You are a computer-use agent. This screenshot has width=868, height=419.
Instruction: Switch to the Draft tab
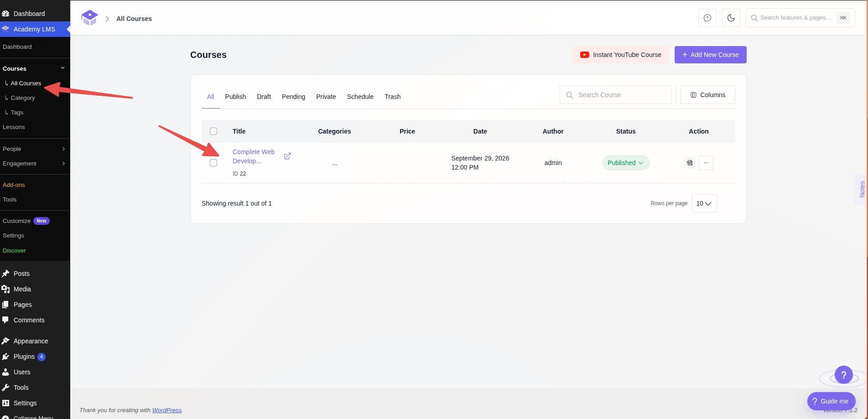(x=264, y=97)
